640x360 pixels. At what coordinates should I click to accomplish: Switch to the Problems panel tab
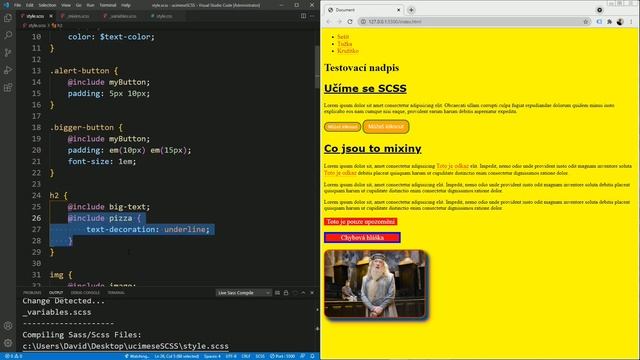pyautogui.click(x=32, y=293)
